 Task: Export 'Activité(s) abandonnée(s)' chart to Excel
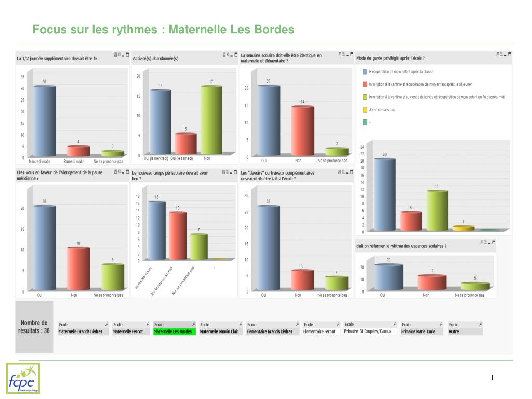coord(228,55)
